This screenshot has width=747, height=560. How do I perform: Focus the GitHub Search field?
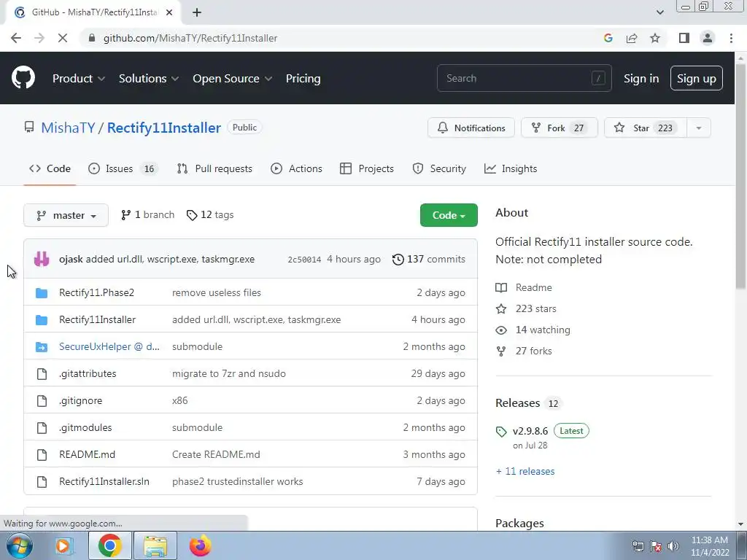[524, 78]
